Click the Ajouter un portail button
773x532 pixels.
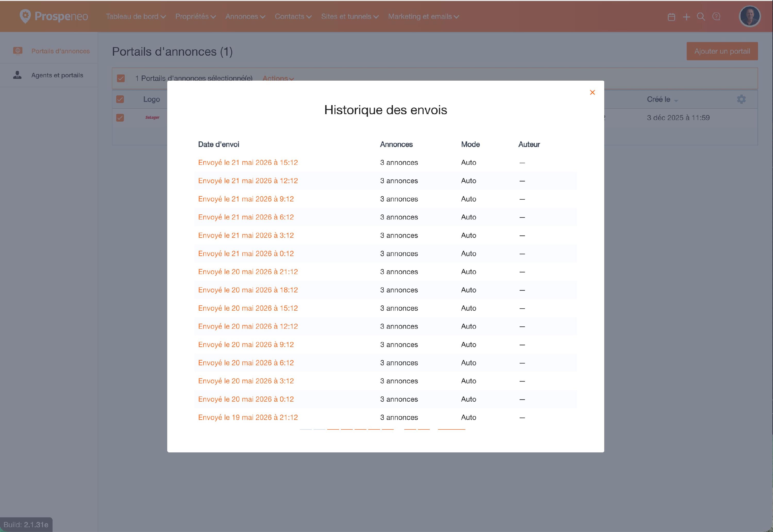click(x=722, y=51)
